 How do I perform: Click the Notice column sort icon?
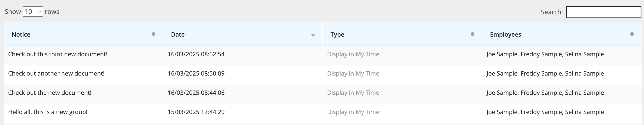click(154, 34)
